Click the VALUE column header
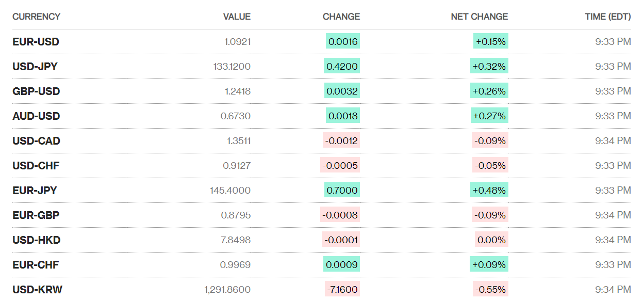644x299 pixels. 237,17
